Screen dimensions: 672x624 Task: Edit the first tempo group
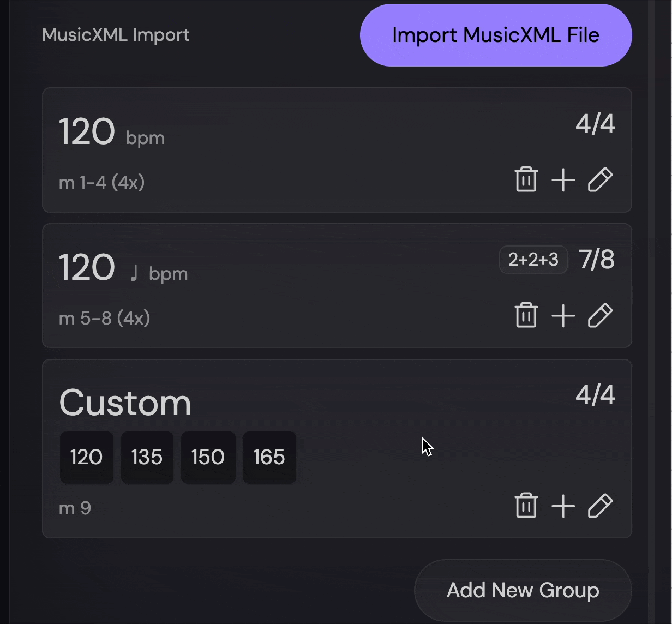pos(599,179)
